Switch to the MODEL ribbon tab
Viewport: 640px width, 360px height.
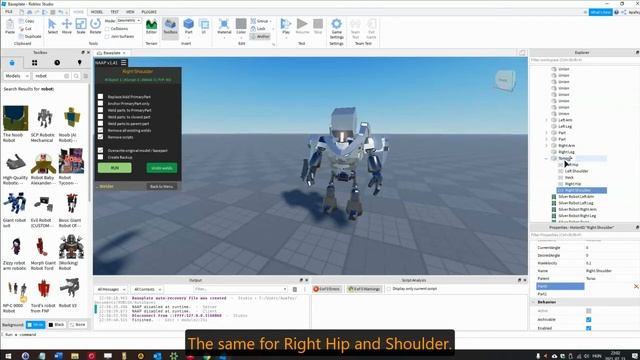tap(97, 12)
